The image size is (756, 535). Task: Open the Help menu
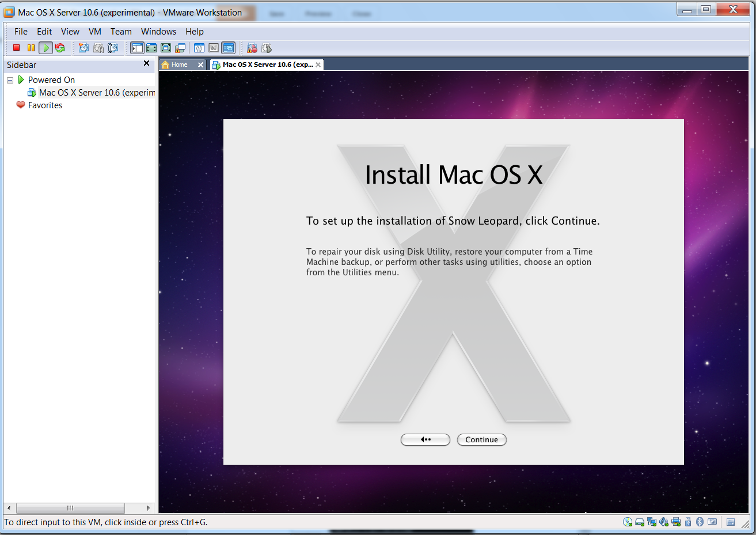[x=195, y=32]
